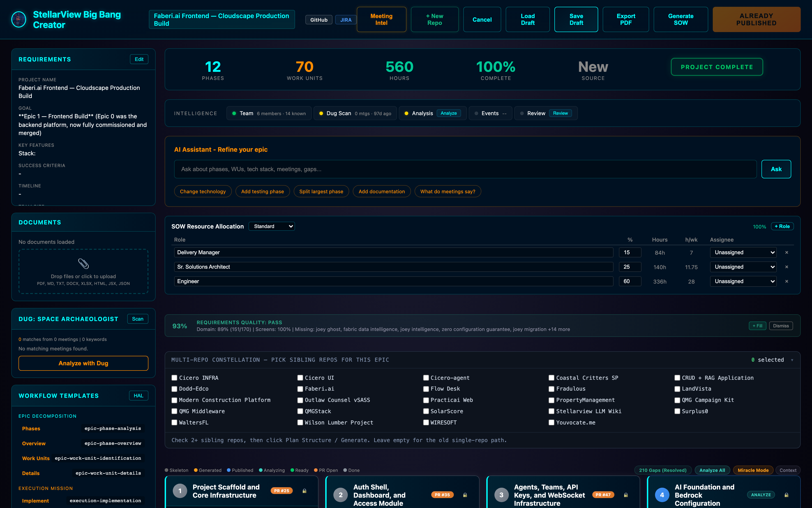Add a new role with + Role

(x=782, y=226)
